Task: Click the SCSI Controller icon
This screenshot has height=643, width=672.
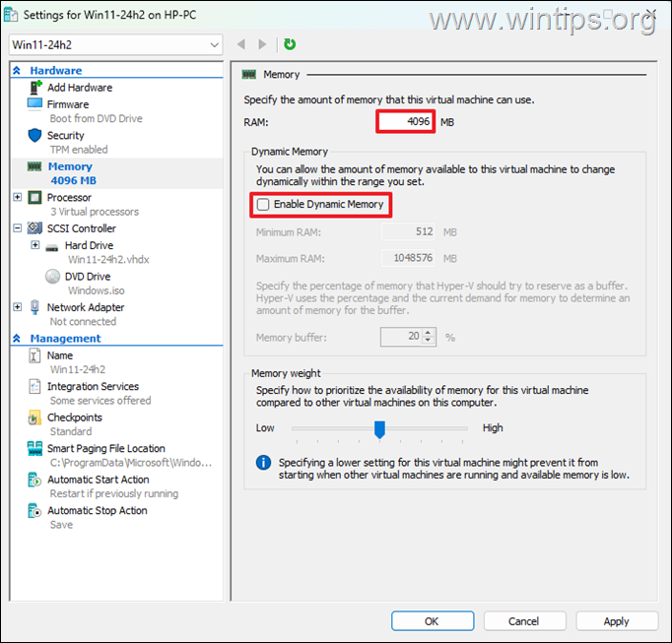Action: 34,228
